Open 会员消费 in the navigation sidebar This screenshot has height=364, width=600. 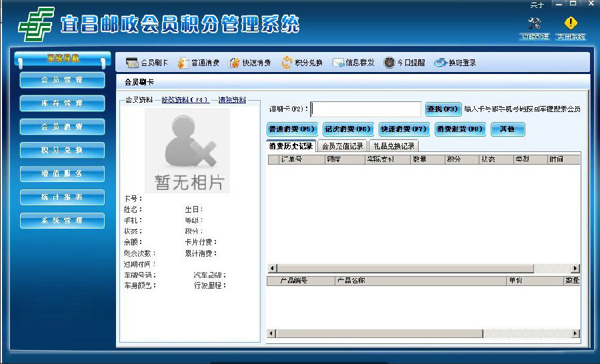[63, 127]
